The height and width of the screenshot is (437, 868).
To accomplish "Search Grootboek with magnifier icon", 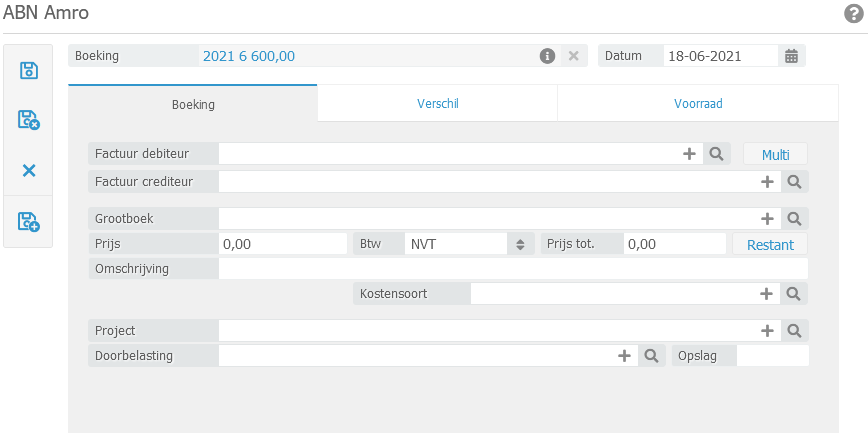I will 793,218.
